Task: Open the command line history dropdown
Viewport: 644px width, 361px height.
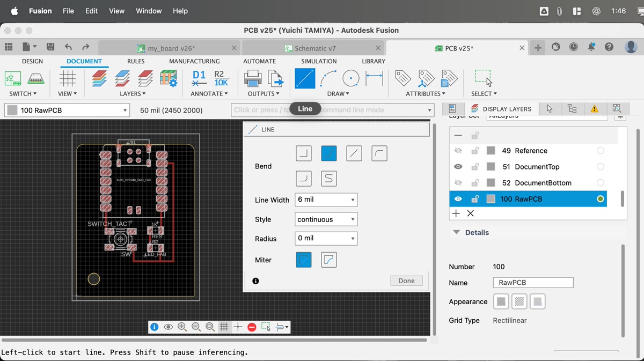Action: point(429,110)
